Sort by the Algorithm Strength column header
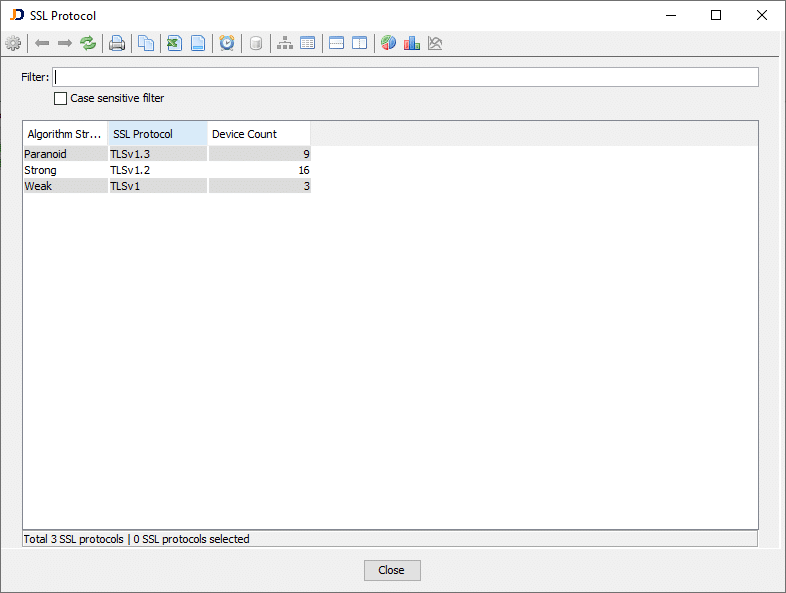The width and height of the screenshot is (786, 593). [64, 134]
